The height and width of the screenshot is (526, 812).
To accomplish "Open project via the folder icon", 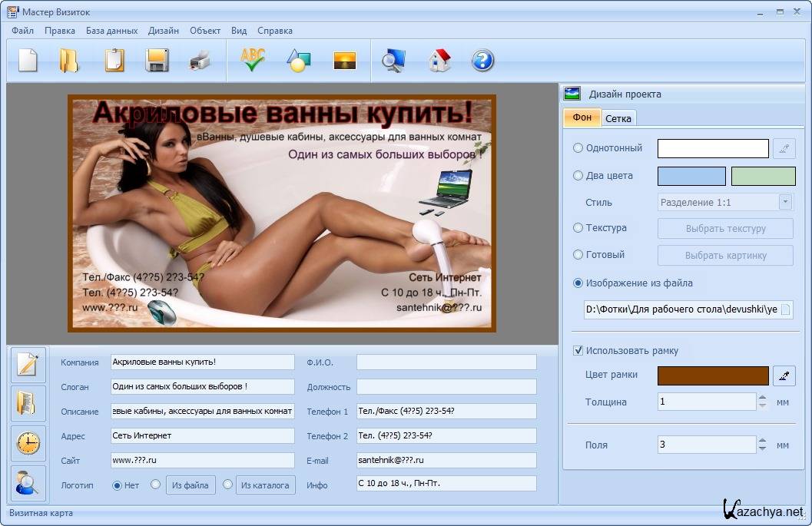I will pyautogui.click(x=69, y=60).
